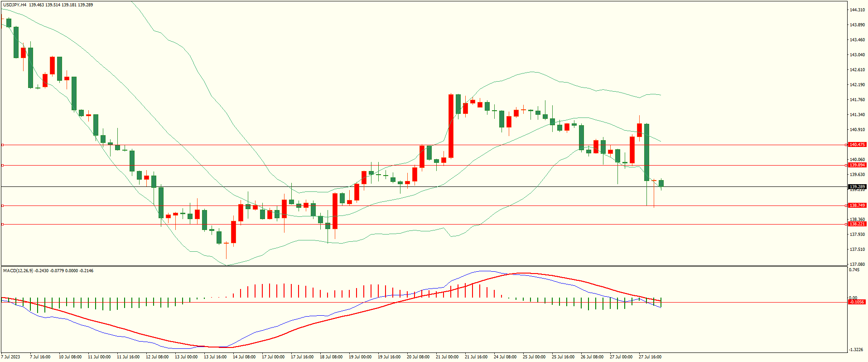Image resolution: width=868 pixels, height=362 pixels.
Task: Select the 17 Jul 00:00 time label
Action: pyautogui.click(x=273, y=357)
